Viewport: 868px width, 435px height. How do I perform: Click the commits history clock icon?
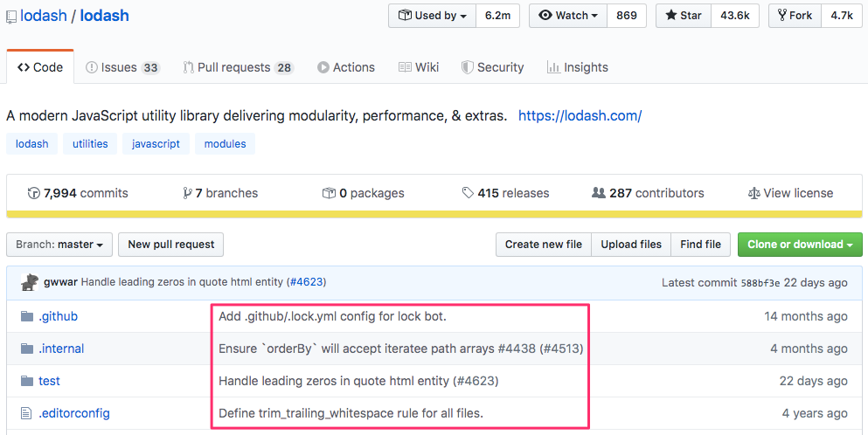(x=34, y=193)
